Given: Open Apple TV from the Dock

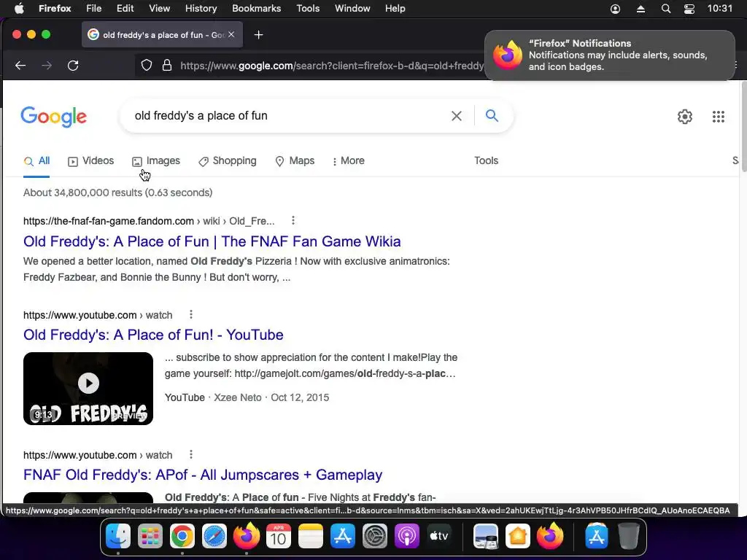Looking at the screenshot, I should (x=439, y=536).
